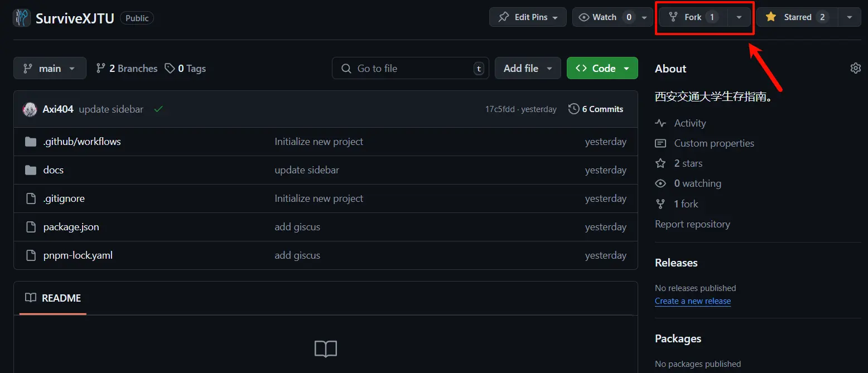Click the file icon beside package.json
This screenshot has height=373, width=868.
pos(31,227)
